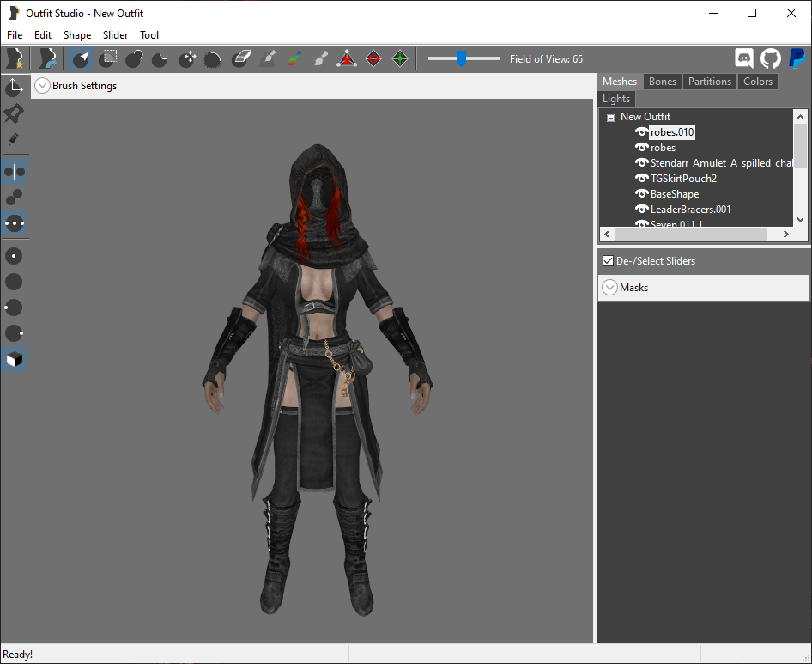Open the Slider menu
This screenshot has width=812, height=664.
(116, 34)
